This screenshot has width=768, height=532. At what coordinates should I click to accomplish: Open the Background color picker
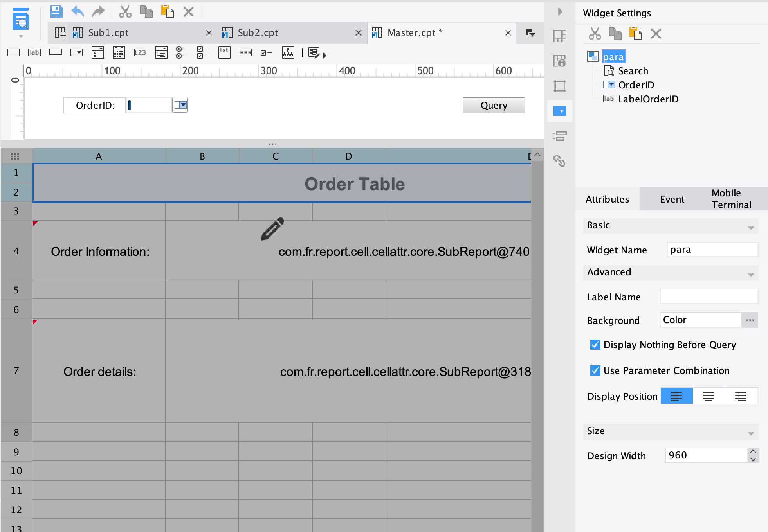click(749, 320)
